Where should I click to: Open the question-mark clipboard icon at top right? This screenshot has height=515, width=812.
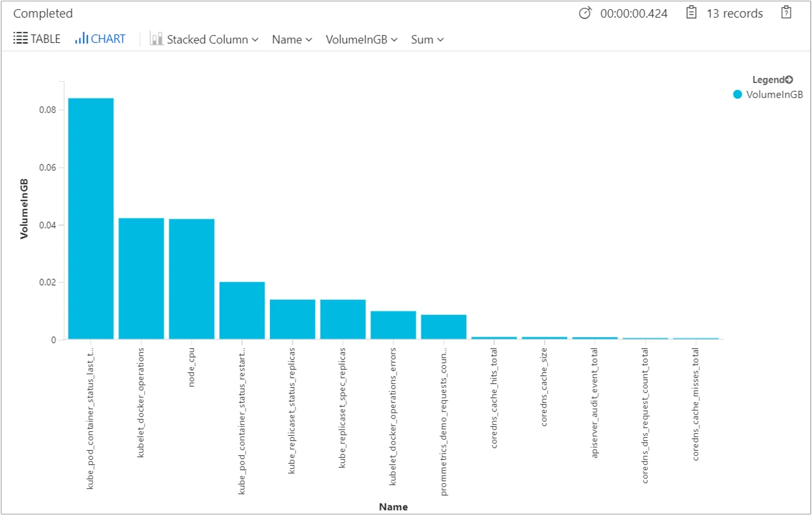pos(786,13)
